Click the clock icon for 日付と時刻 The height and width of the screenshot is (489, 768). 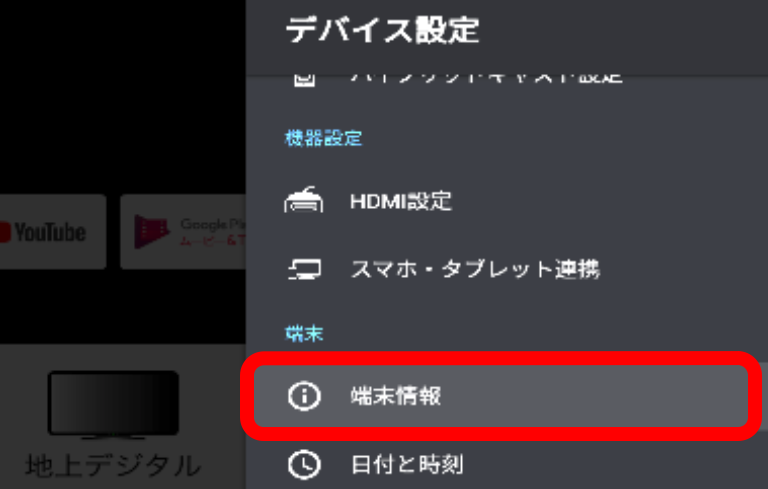click(x=304, y=464)
